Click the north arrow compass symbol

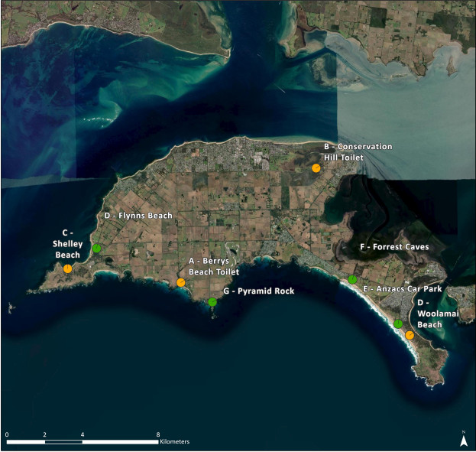[x=463, y=440]
